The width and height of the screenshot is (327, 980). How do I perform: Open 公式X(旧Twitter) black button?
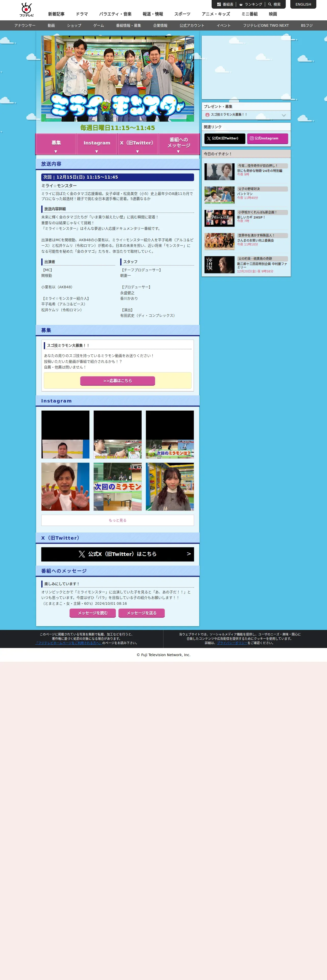tap(225, 138)
